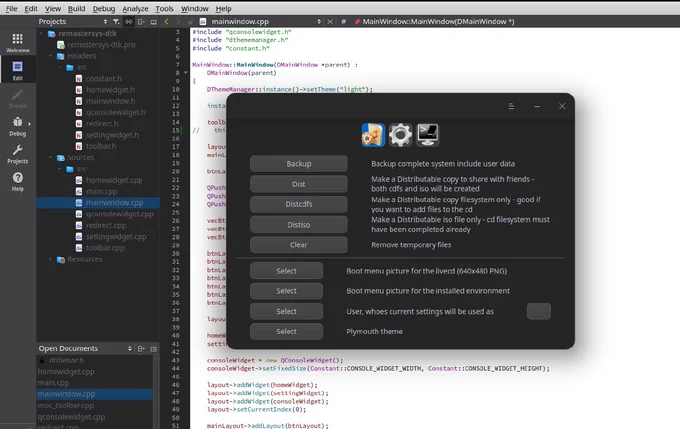
Task: Select homewidget.cpp in Open Documents list
Action: point(66,371)
